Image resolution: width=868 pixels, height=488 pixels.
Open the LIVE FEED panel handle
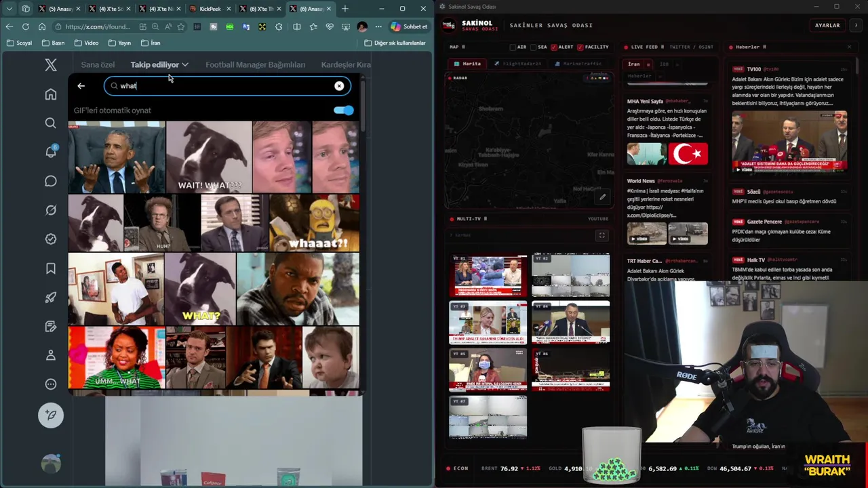[x=663, y=47]
